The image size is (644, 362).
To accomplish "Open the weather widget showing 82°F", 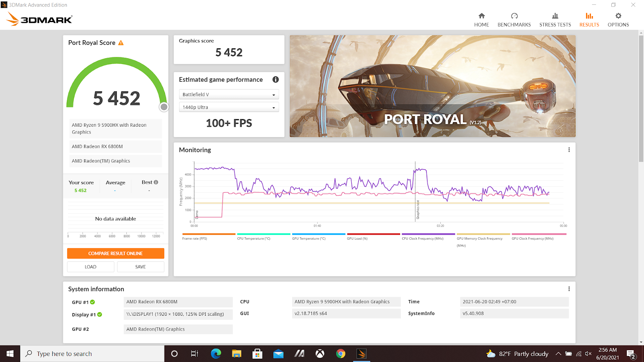I will point(517,354).
